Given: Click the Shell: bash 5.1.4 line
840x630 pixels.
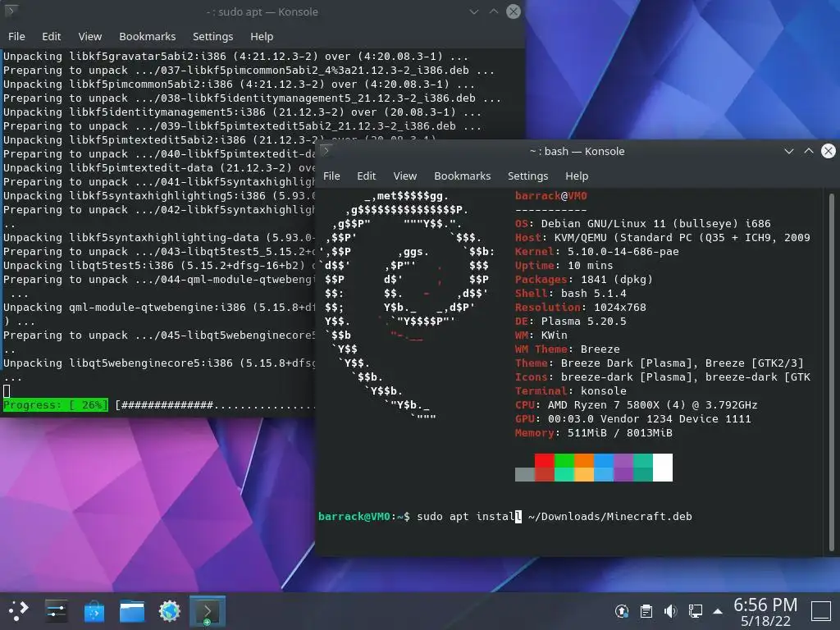Looking at the screenshot, I should tap(571, 294).
